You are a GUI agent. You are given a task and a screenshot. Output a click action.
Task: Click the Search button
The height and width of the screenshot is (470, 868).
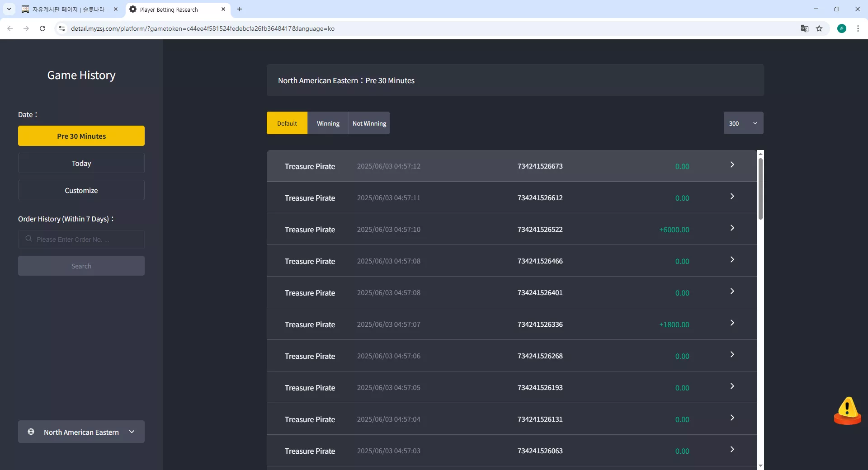point(81,266)
